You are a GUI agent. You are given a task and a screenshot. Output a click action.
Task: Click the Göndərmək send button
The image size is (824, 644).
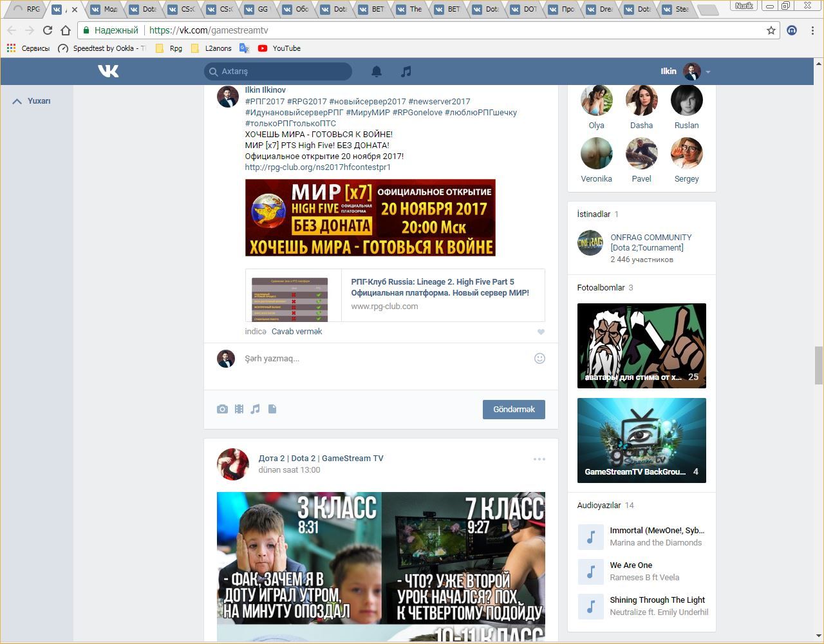click(x=514, y=410)
